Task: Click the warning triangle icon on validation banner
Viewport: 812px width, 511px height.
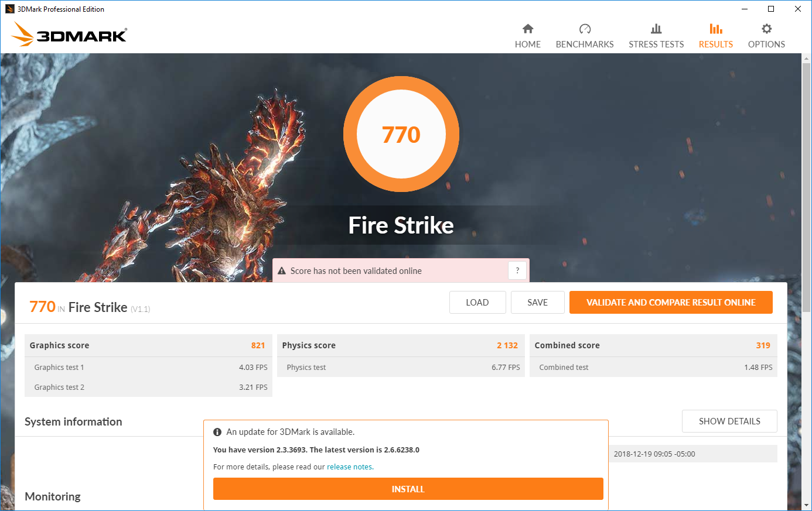Action: click(x=282, y=271)
